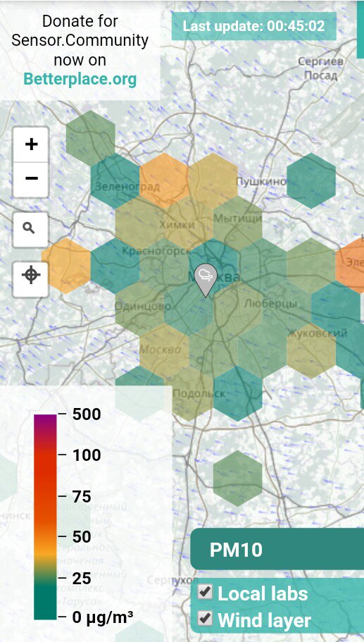Select the teal hexagon over Зеленоград
The image size is (364, 642).
[115, 180]
